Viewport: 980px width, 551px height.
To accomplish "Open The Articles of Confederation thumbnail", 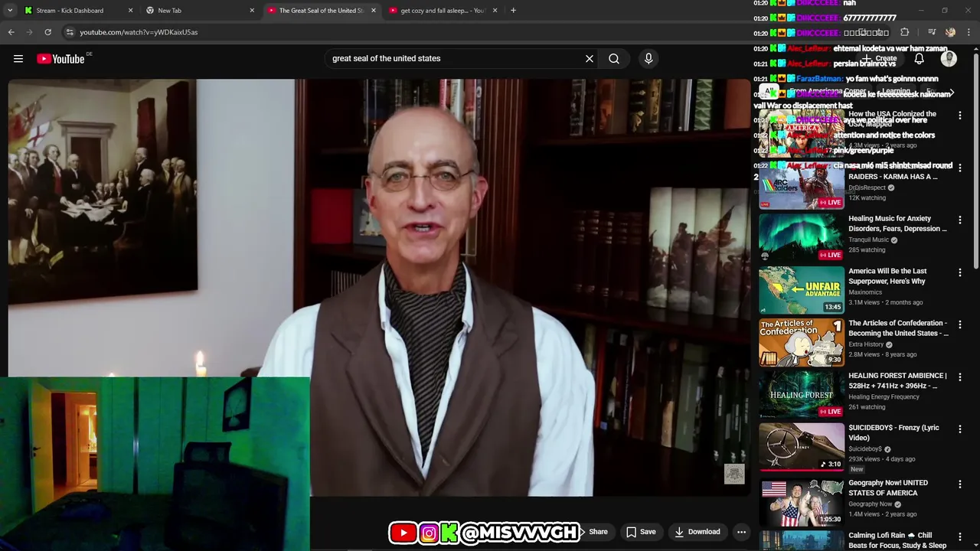I will point(802,342).
